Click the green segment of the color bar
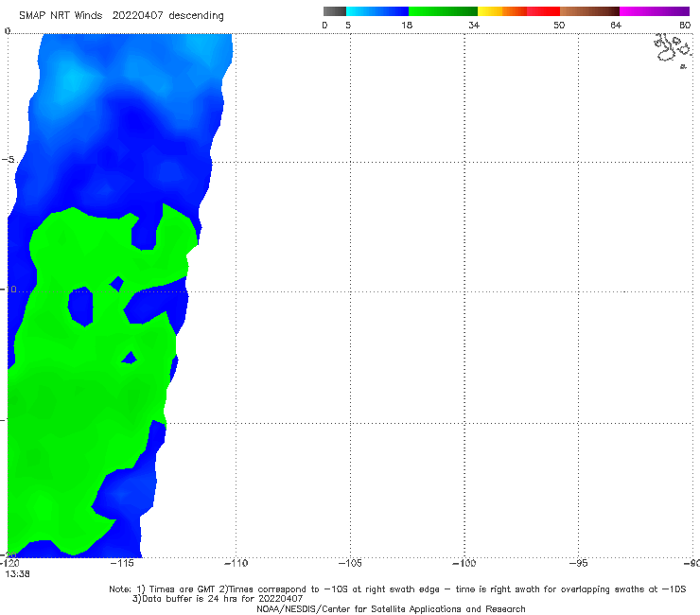The width and height of the screenshot is (700, 615). (x=443, y=11)
